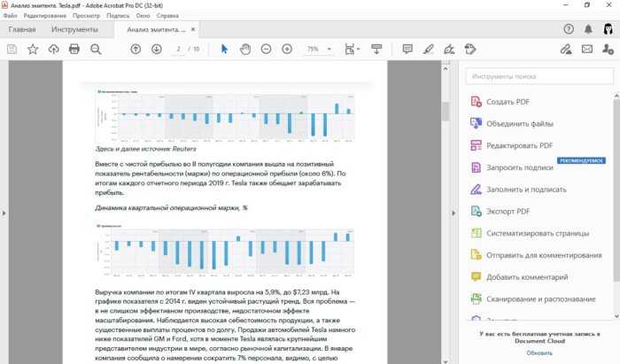The width and height of the screenshot is (620, 364).
Task: Collapse the right tools pane arrow
Action: click(x=453, y=213)
